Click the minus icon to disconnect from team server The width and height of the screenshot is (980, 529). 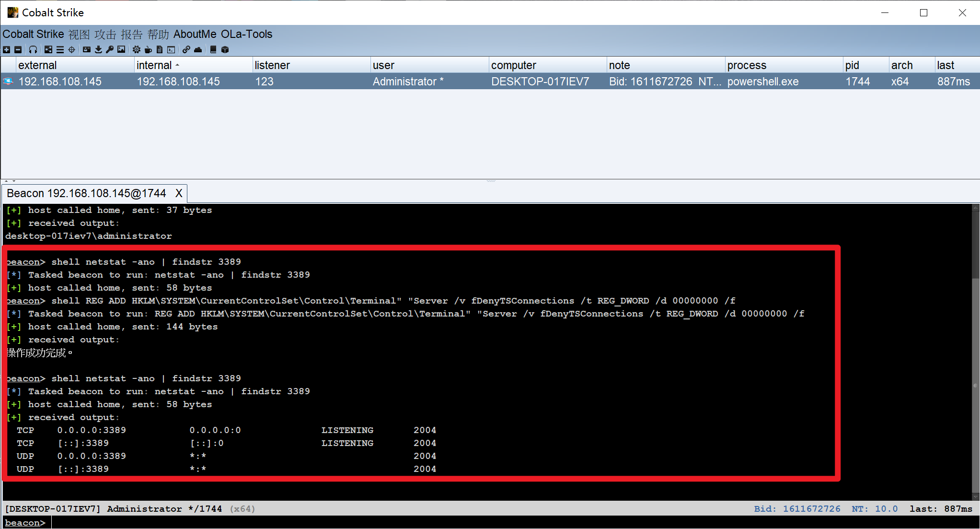[18, 49]
